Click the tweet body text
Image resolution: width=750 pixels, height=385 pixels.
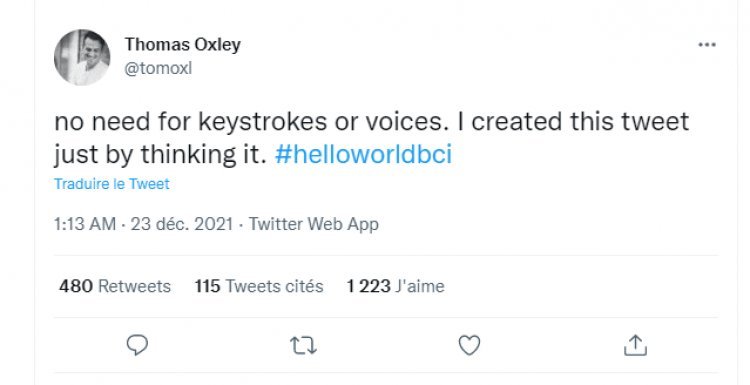(x=372, y=138)
